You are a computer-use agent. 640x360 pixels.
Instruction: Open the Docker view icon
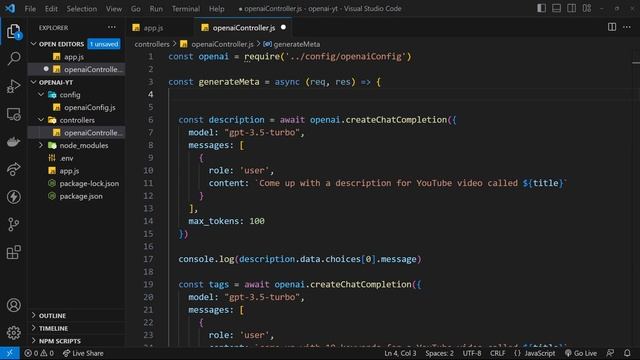click(x=13, y=142)
